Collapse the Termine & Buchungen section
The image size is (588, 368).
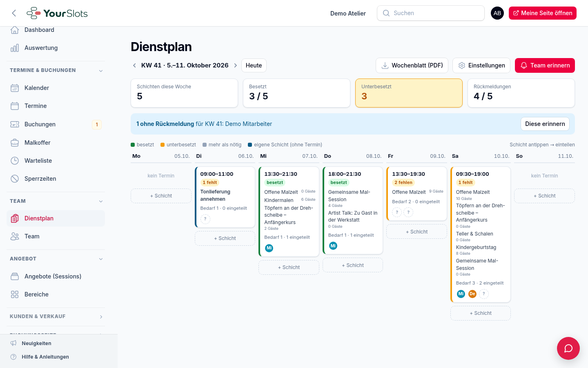(101, 71)
